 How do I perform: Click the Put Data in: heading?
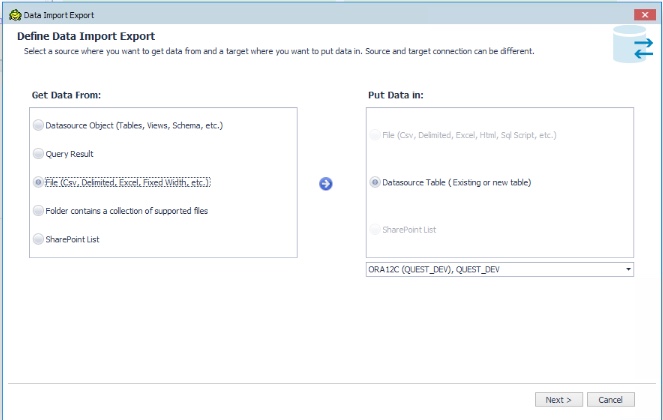[398, 94]
